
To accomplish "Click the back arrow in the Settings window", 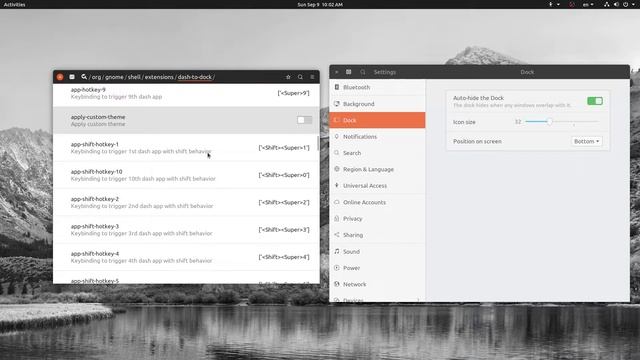I will click(337, 72).
